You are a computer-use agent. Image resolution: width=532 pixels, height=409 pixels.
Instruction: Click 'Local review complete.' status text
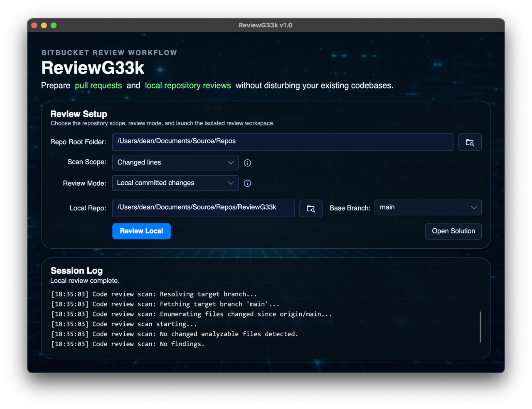[85, 281]
